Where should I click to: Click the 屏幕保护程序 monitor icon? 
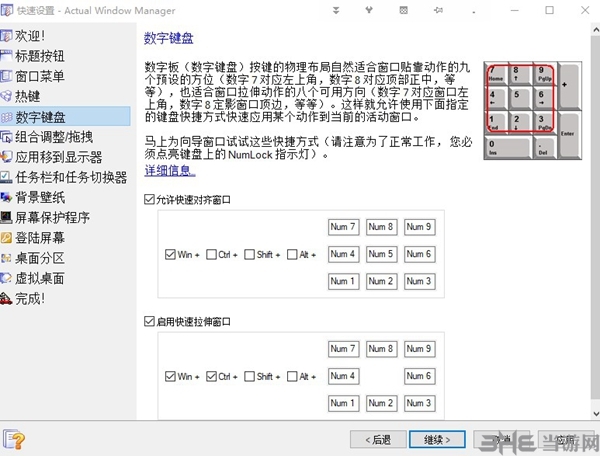pyautogui.click(x=6, y=218)
